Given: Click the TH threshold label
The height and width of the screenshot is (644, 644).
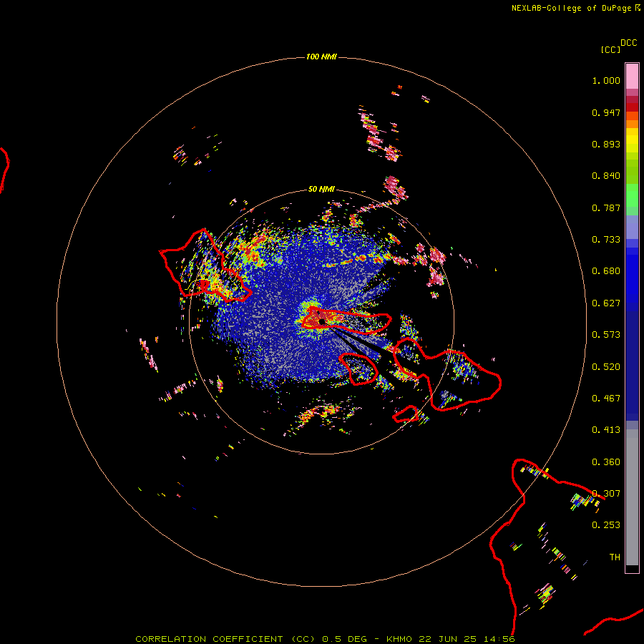Looking at the screenshot, I should pos(615,557).
